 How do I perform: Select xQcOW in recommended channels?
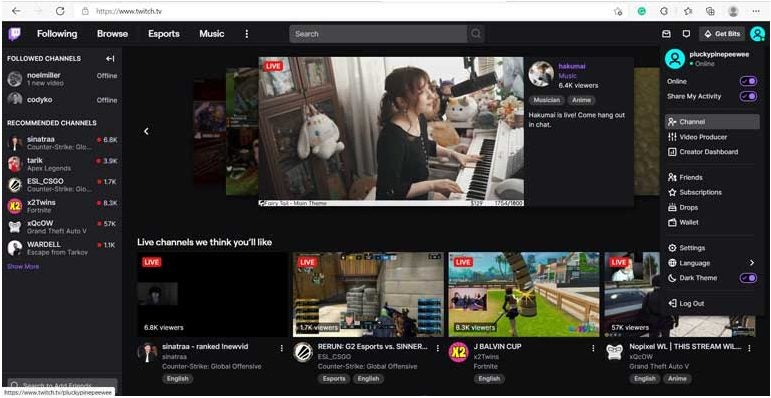tap(62, 227)
